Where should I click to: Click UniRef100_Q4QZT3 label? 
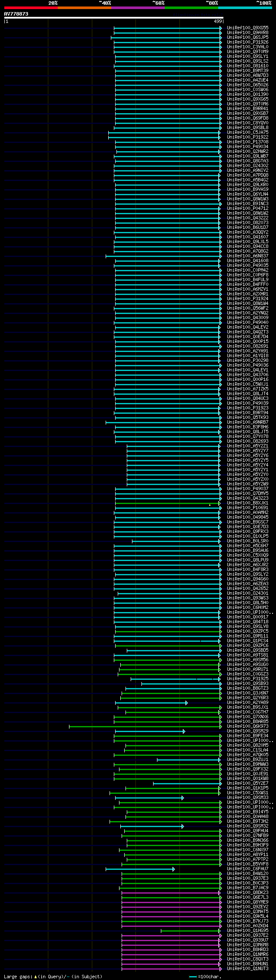pyautogui.click(x=248, y=332)
